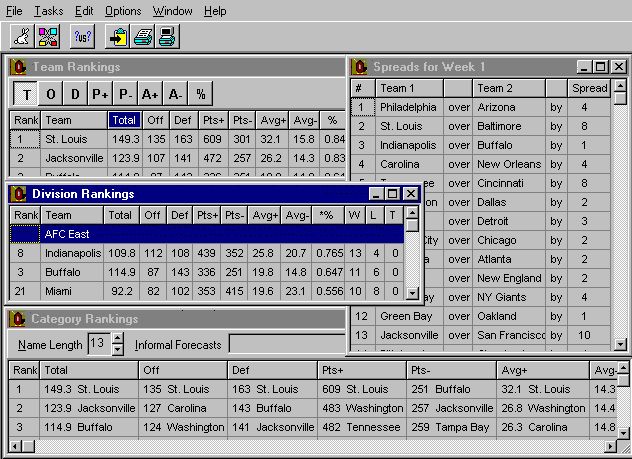Toggle the A+ sort button
This screenshot has width=632, height=459.
(x=150, y=94)
